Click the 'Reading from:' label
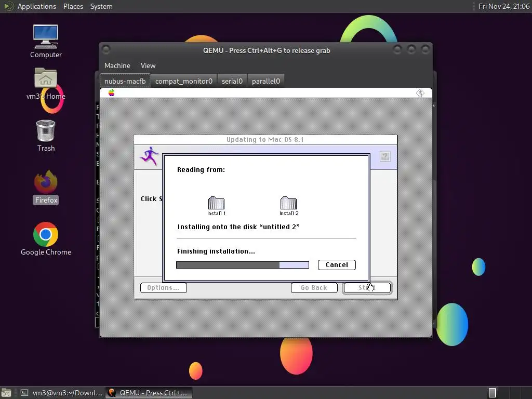This screenshot has height=399, width=532. tap(201, 170)
